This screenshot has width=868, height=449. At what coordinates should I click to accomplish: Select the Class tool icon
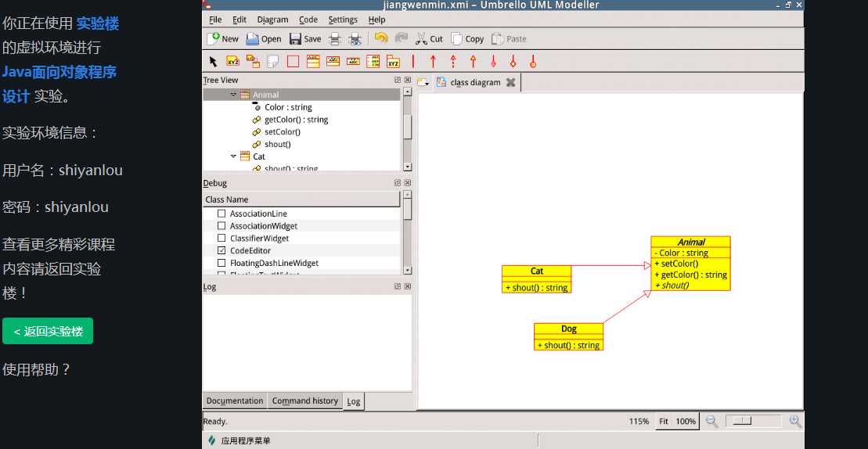click(313, 61)
